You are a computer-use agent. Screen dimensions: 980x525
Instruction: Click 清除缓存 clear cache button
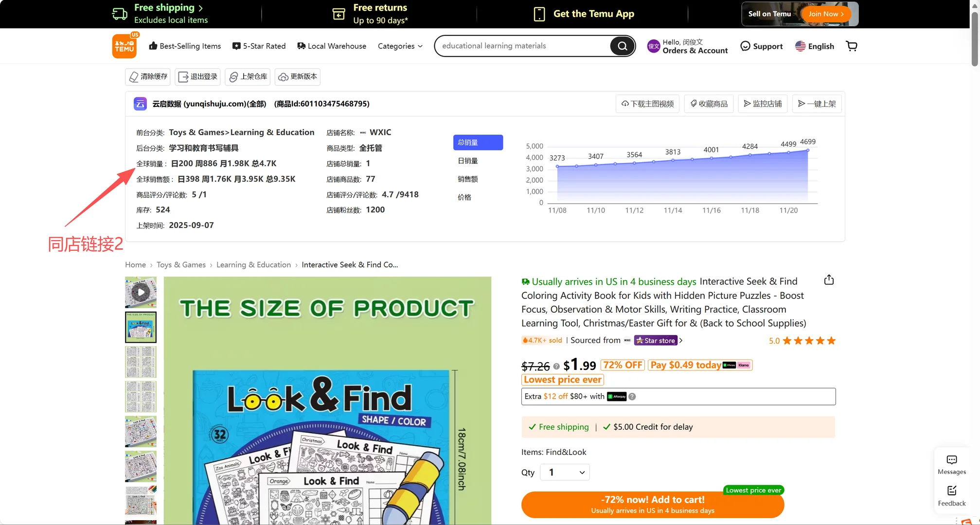[148, 77]
